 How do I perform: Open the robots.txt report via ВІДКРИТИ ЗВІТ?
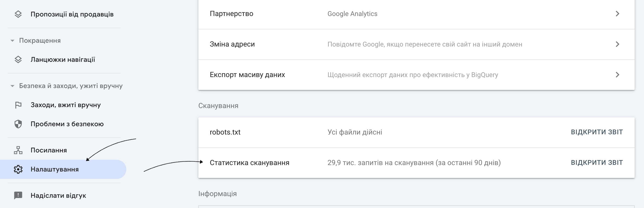click(x=597, y=132)
